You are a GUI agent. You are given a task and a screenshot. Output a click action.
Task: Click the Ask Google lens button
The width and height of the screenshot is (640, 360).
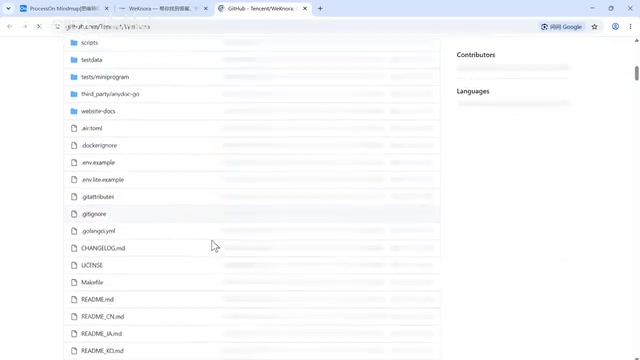562,27
